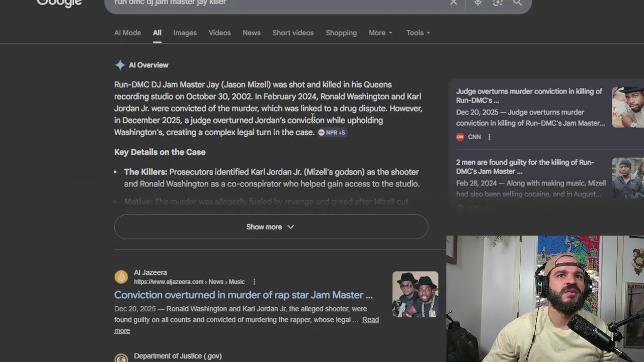
Task: Click the magnifying glass search icon
Action: tap(517, 3)
